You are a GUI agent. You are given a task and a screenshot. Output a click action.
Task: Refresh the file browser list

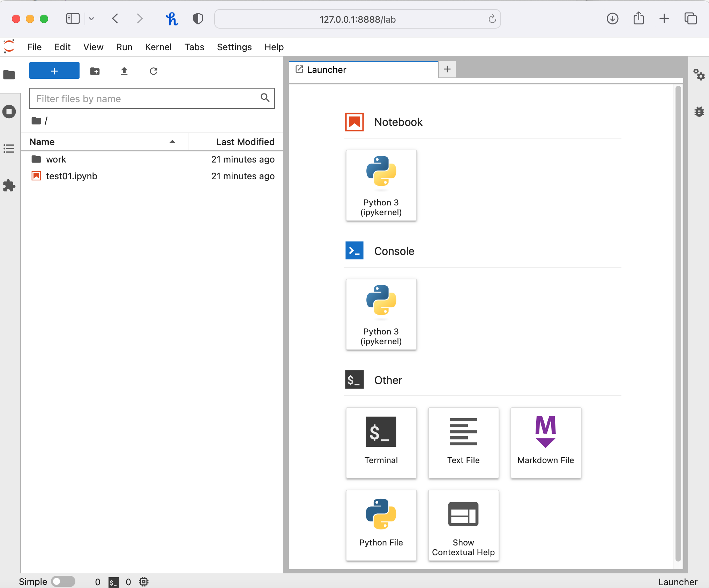pyautogui.click(x=154, y=71)
